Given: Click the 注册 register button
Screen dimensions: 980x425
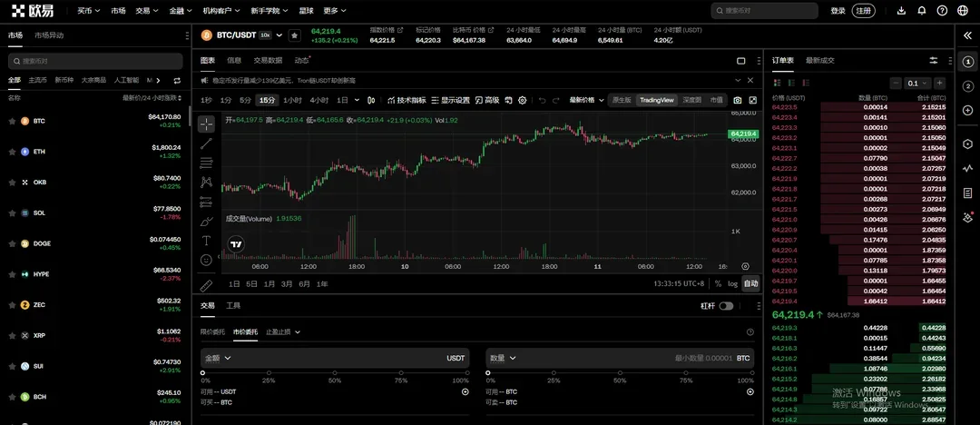Looking at the screenshot, I should click(x=863, y=11).
